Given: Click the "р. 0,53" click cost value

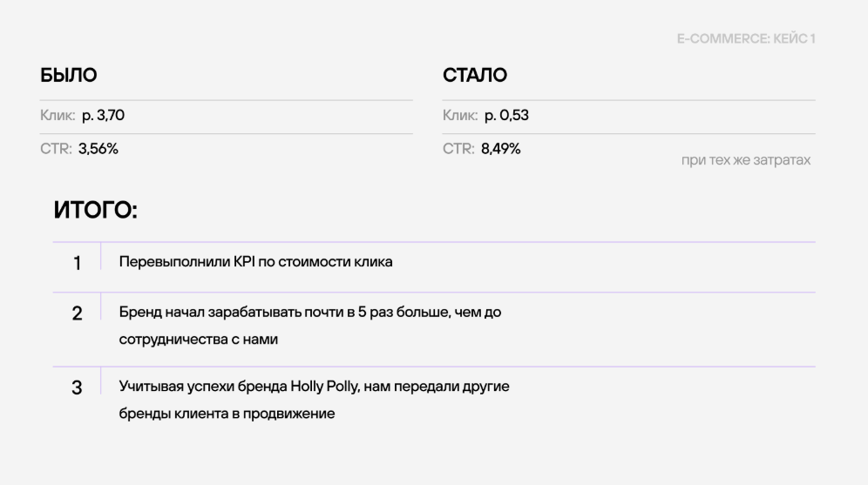Looking at the screenshot, I should tap(500, 115).
